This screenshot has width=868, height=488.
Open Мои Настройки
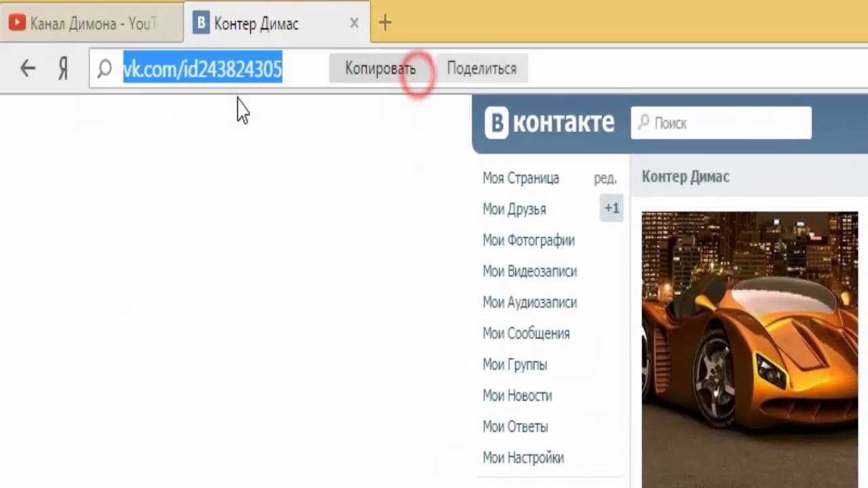(524, 458)
